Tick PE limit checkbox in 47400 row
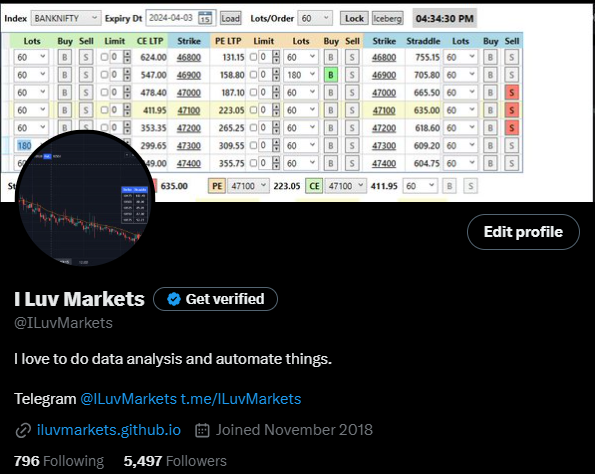Image resolution: width=595 pixels, height=474 pixels. click(x=253, y=163)
